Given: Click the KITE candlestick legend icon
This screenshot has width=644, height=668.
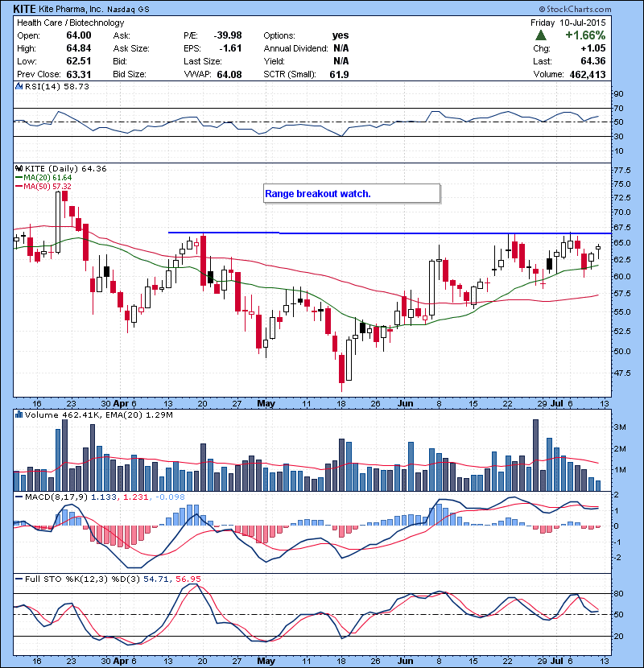Looking at the screenshot, I should pos(19,168).
